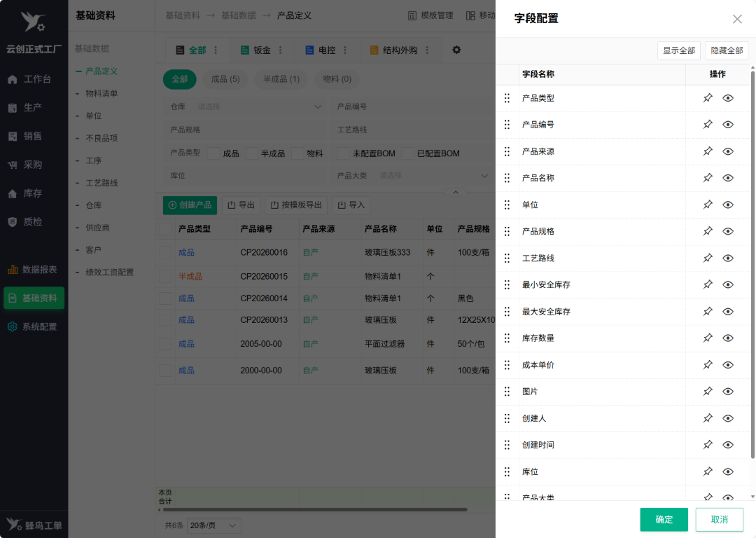Cancel with the 取消 button
Viewport: 756px width, 538px height.
720,520
